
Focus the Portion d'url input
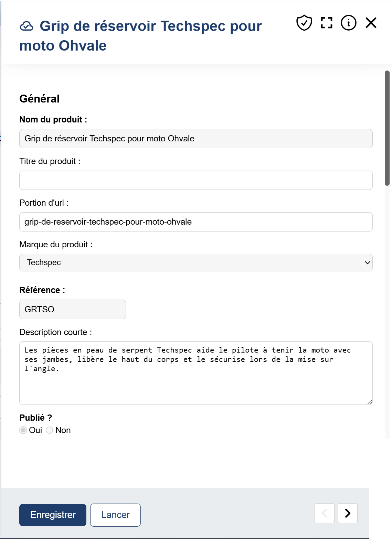click(x=195, y=222)
